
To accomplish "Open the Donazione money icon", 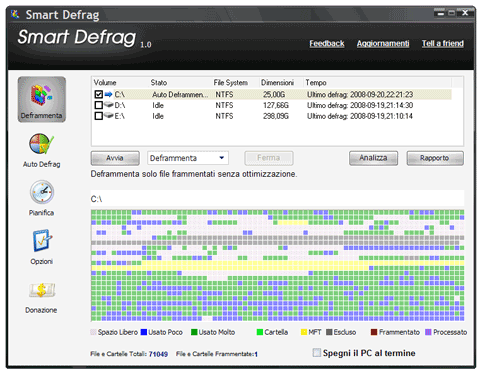I will pyautogui.click(x=42, y=290).
